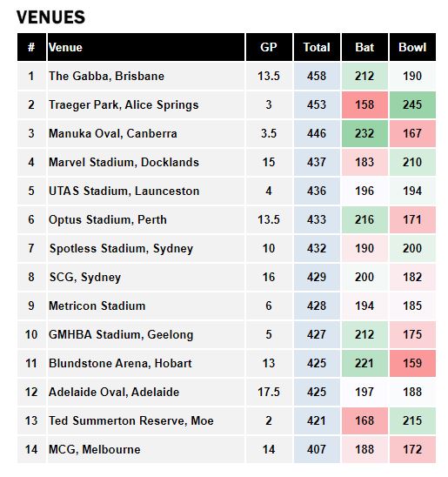Click the 458 Total cell

tap(317, 76)
